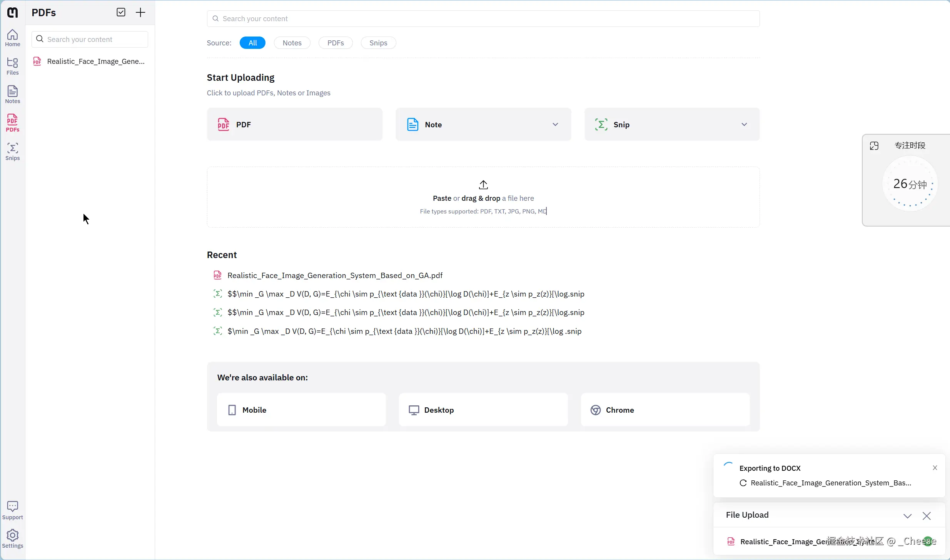The image size is (950, 560).
Task: Filter source by Snips
Action: coord(378,43)
